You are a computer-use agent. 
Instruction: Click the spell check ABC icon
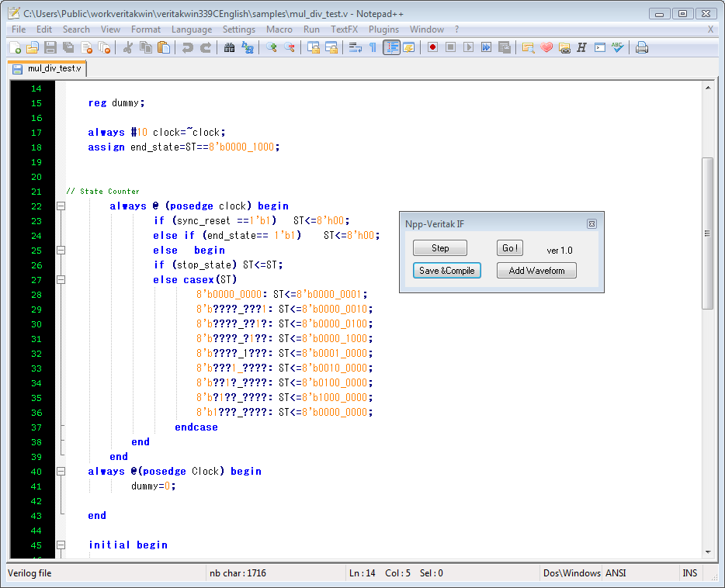point(617,47)
